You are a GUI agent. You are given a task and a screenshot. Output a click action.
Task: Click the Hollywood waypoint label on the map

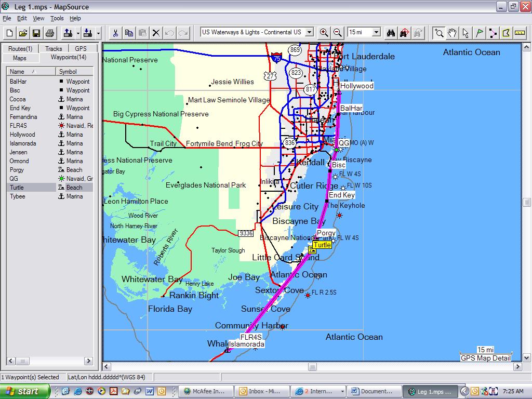click(356, 86)
